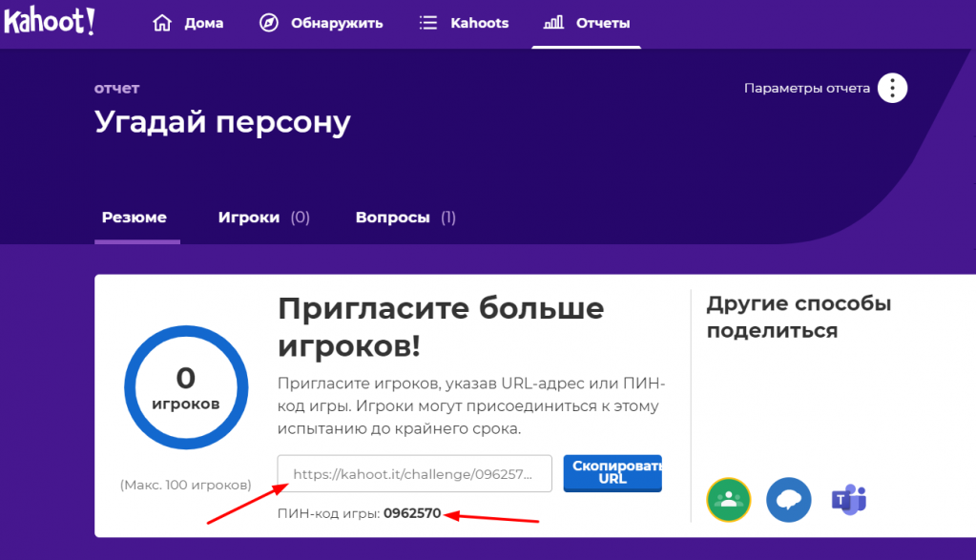976x560 pixels.
Task: Click the bar chart reports icon
Action: coord(553,22)
